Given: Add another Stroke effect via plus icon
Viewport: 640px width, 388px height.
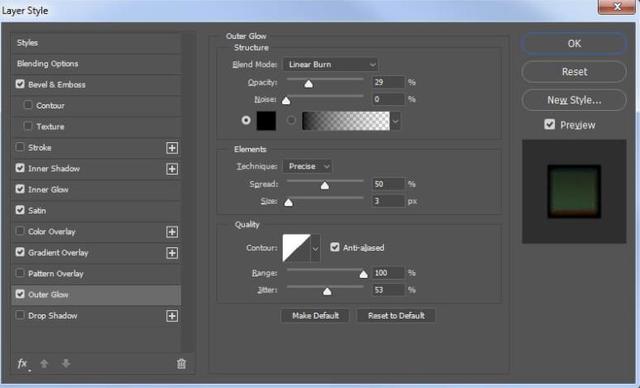Looking at the screenshot, I should point(172,148).
